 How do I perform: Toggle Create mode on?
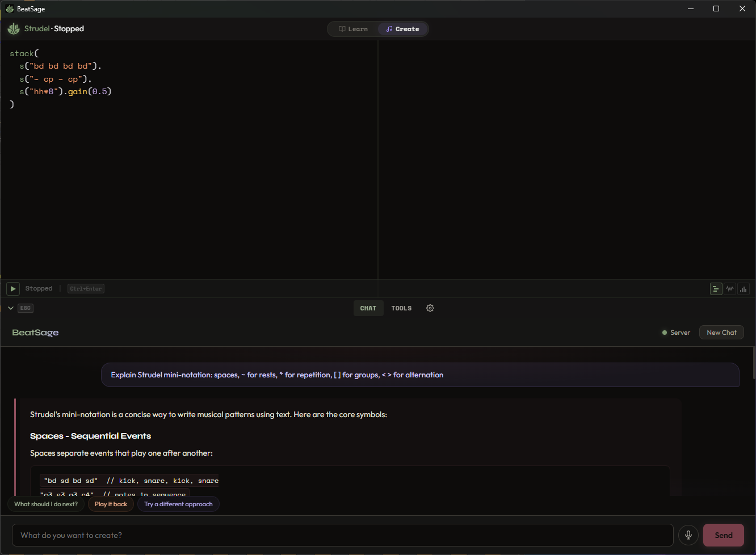tap(403, 29)
